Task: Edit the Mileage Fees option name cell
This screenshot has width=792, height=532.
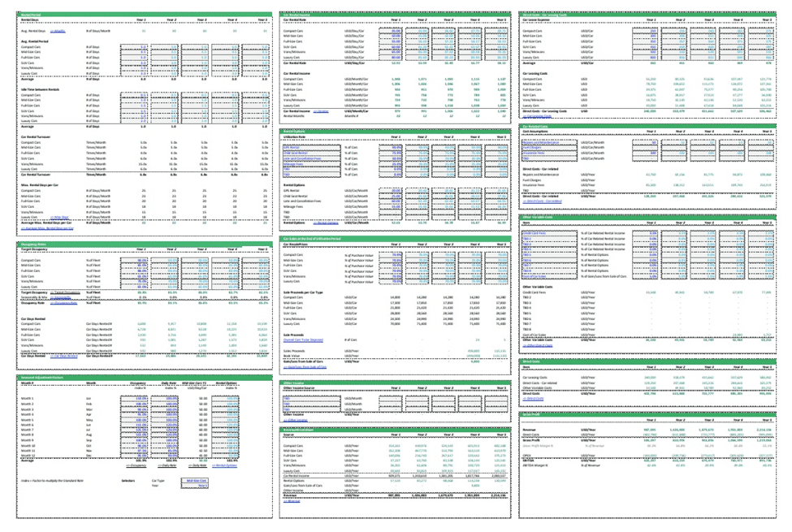Action: [311, 164]
